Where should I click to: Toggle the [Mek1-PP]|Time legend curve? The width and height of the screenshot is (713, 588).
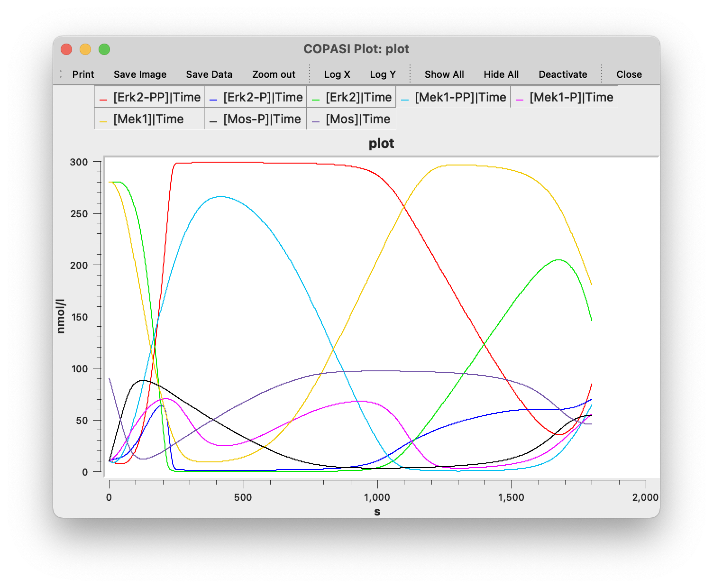453,97
